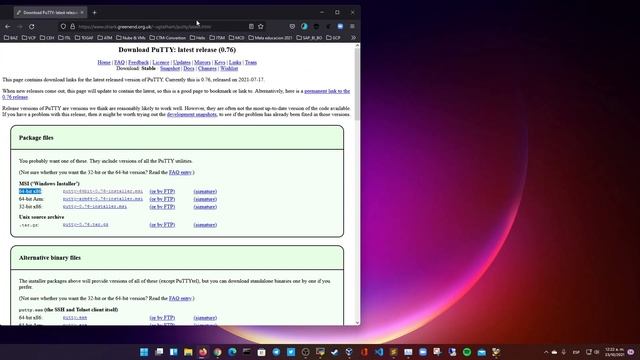
Task: Follow the development snapshots link
Action: pyautogui.click(x=192, y=115)
